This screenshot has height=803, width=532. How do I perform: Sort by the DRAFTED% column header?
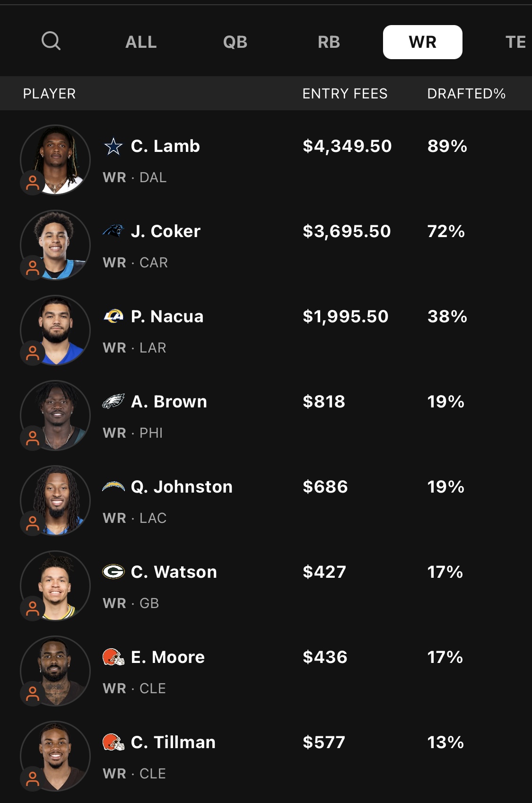coord(466,94)
